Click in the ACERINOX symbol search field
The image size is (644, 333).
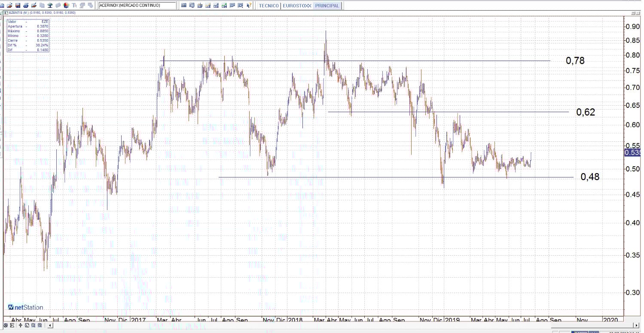pos(137,6)
